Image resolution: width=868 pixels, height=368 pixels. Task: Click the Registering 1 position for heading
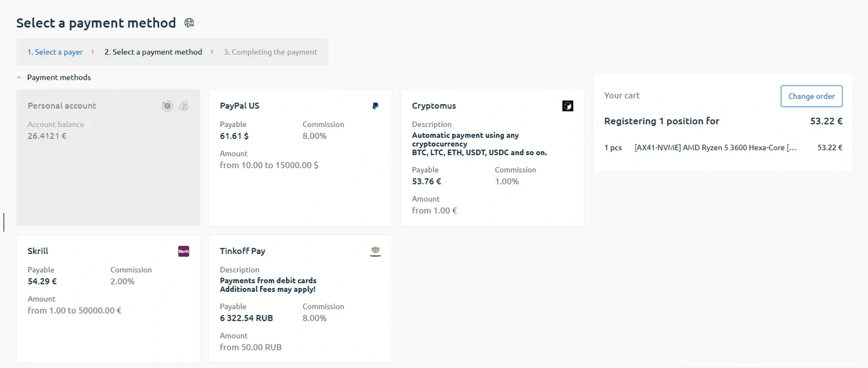pos(661,121)
